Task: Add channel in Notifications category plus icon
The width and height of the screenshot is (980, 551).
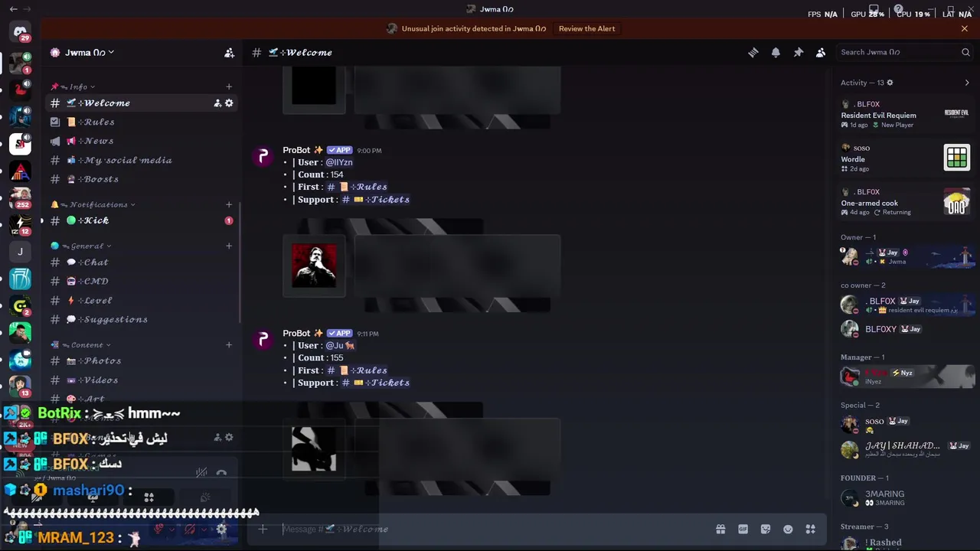Action: point(229,204)
